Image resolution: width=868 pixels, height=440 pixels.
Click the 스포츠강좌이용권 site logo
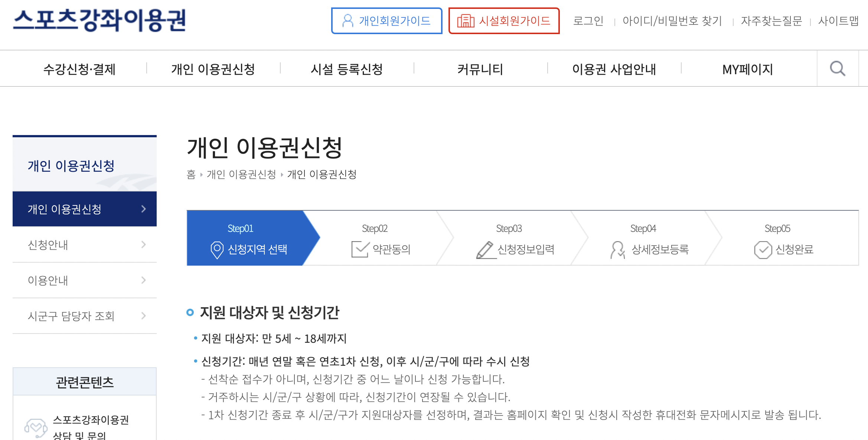99,20
